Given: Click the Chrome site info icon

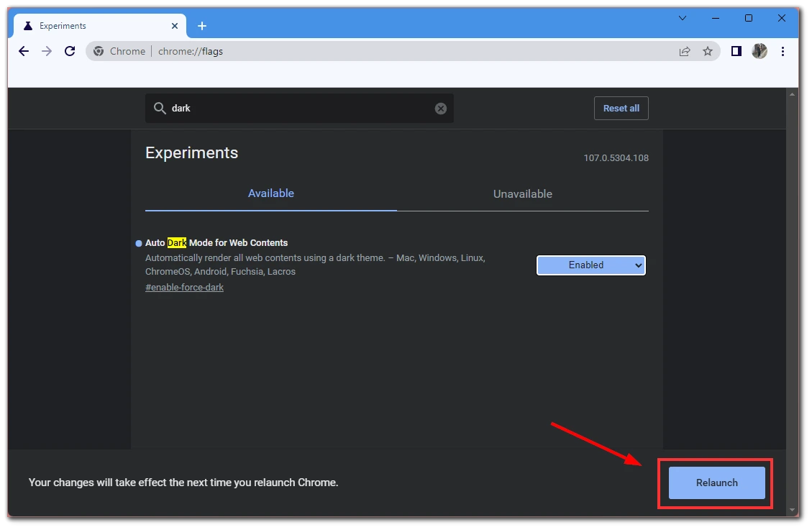Looking at the screenshot, I should pyautogui.click(x=99, y=51).
